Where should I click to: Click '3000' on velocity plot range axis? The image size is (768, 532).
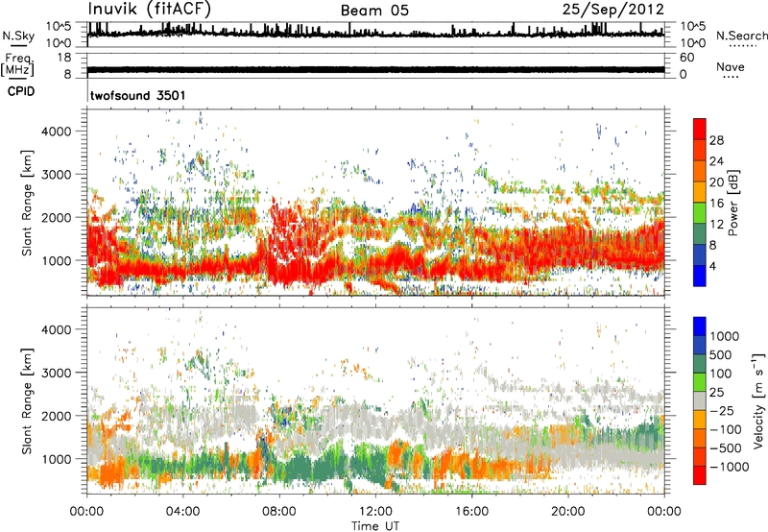click(56, 373)
